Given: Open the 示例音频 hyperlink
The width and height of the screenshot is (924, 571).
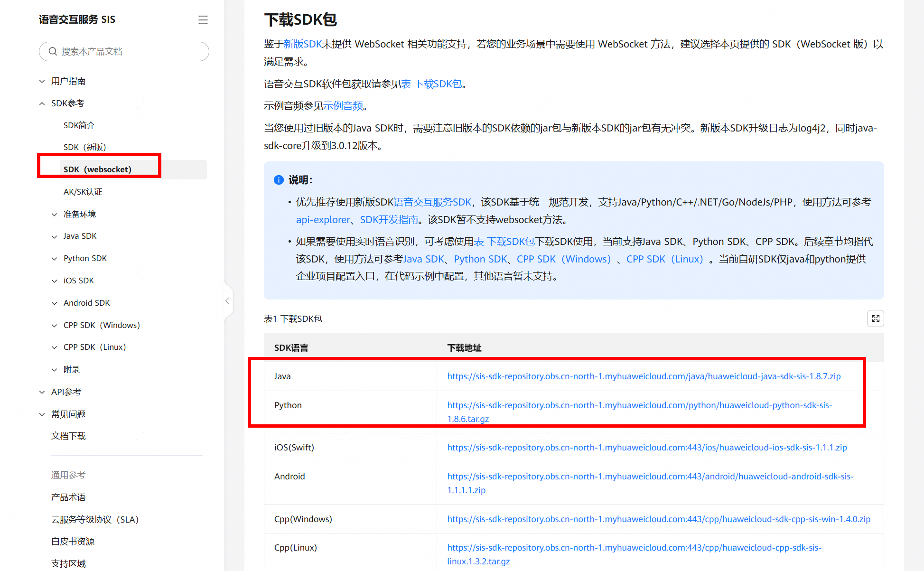Looking at the screenshot, I should point(343,106).
